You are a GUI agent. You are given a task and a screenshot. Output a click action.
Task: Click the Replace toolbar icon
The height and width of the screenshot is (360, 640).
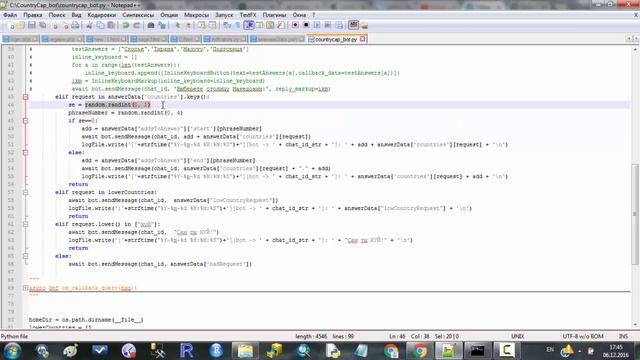[162, 25]
